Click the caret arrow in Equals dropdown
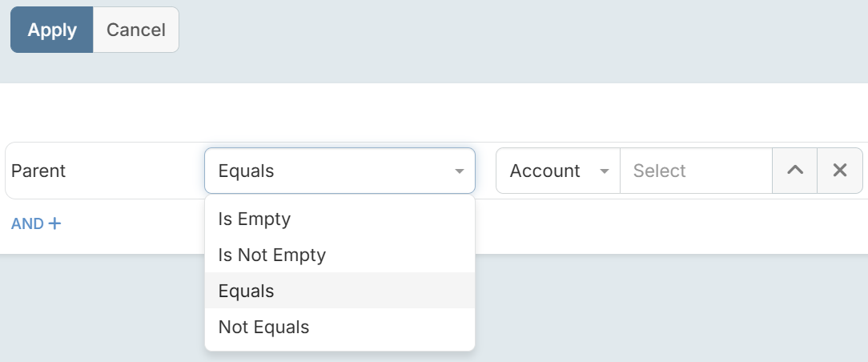The image size is (868, 362). 460,171
